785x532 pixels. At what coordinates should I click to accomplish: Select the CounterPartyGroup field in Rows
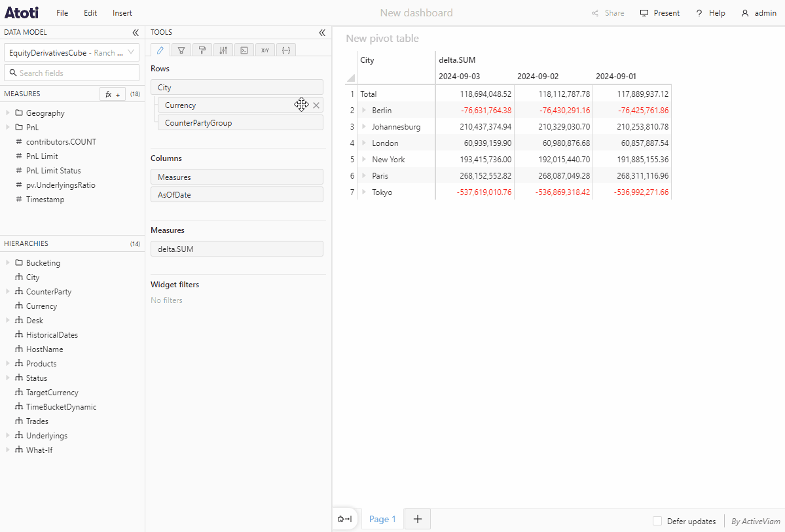(240, 122)
